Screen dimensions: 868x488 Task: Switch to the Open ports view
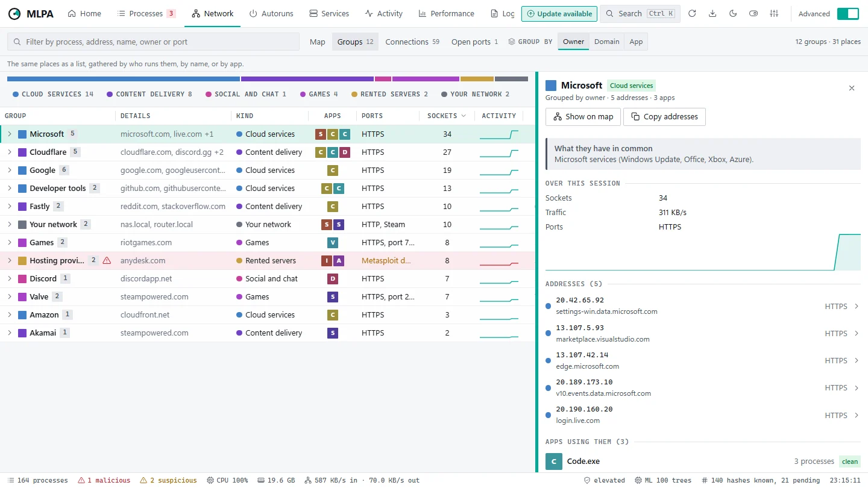coord(475,42)
